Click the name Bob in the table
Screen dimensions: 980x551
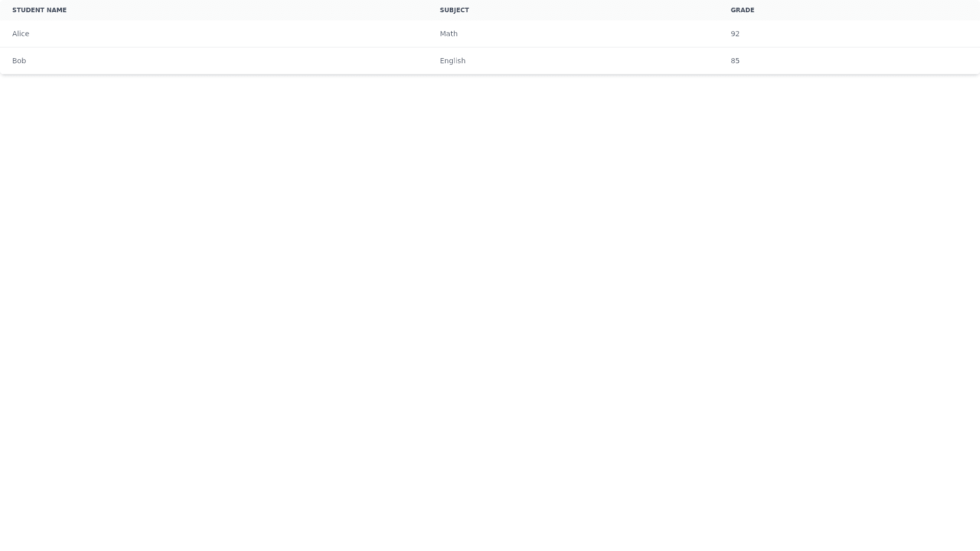(x=19, y=61)
